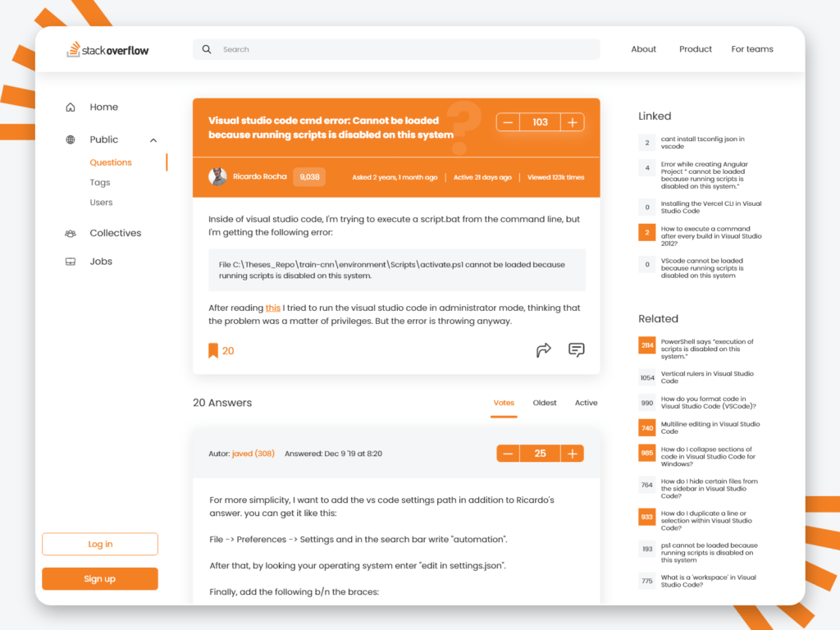Open related 'Vertical rulers in Visual Studio Code'
840x630 pixels.
point(707,377)
